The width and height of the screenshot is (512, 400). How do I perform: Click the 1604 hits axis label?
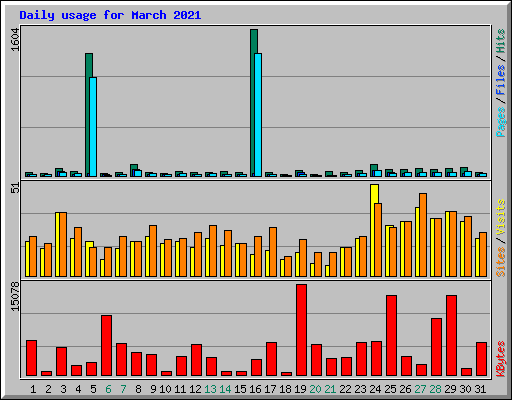click(15, 40)
